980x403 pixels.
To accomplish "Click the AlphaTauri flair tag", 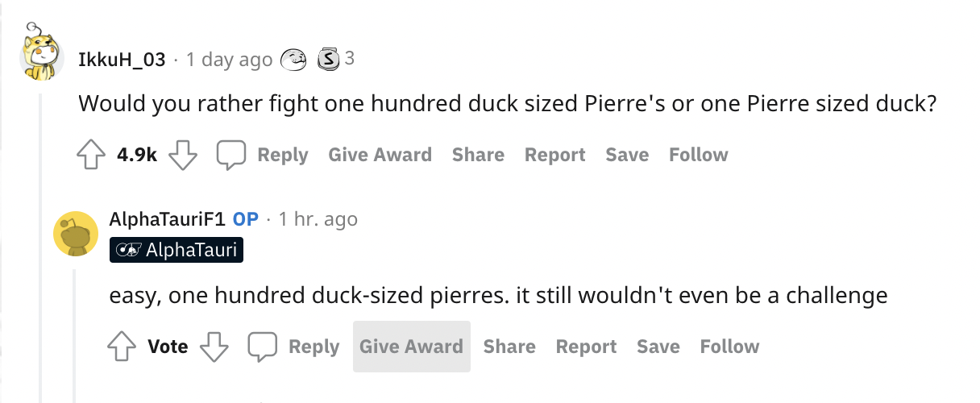I will (176, 250).
